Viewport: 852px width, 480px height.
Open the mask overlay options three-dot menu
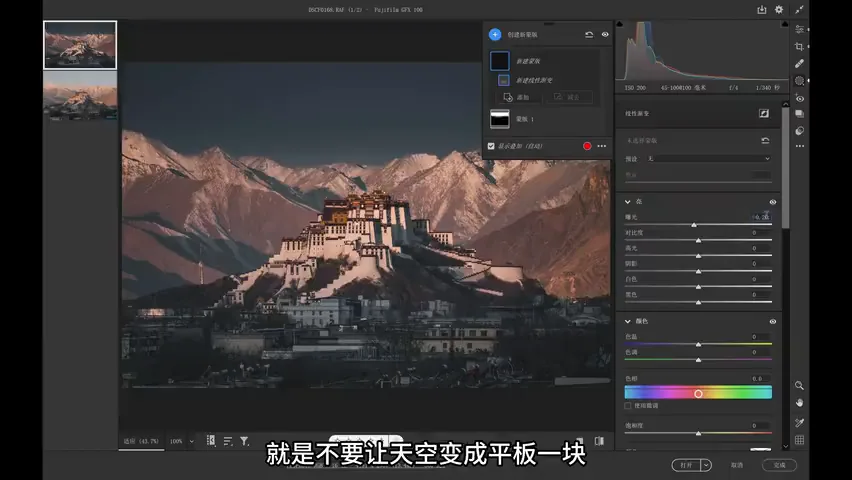click(x=602, y=146)
